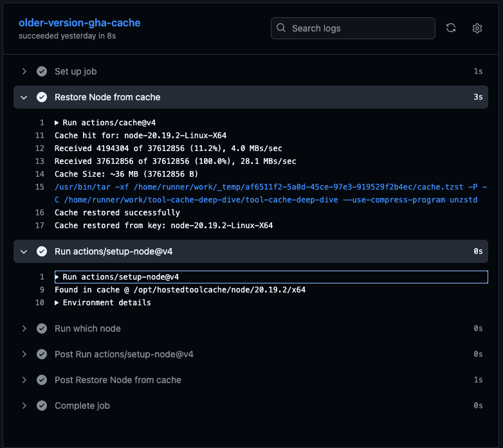Click log line number 9
Image resolution: width=503 pixels, height=448 pixels.
[42, 290]
